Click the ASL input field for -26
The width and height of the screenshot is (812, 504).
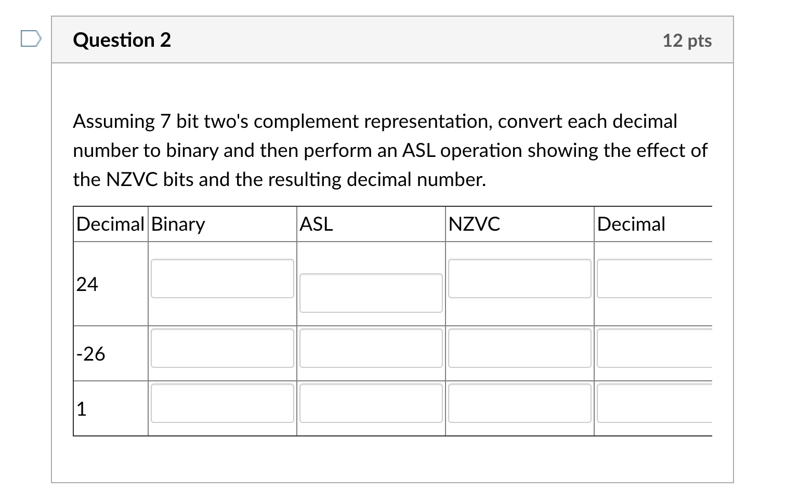click(371, 349)
